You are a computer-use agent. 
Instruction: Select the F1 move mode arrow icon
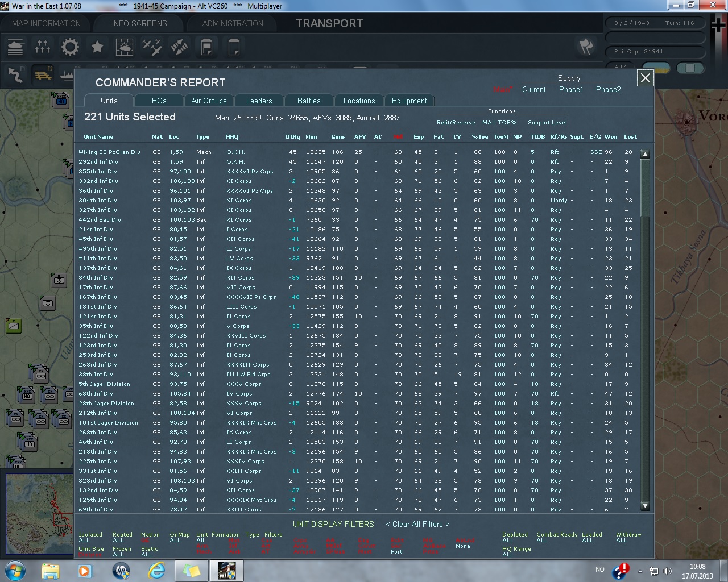pyautogui.click(x=15, y=74)
